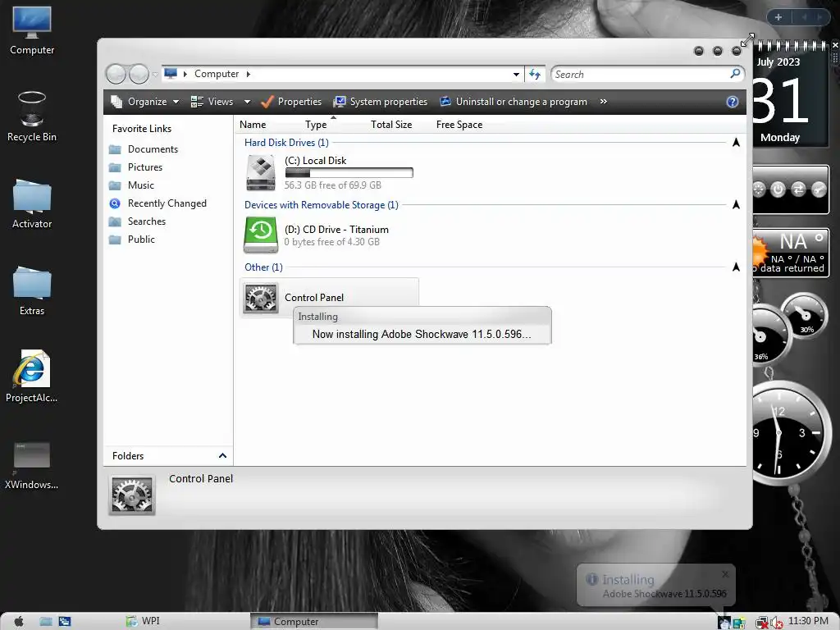The image size is (840, 630).
Task: Click the network tray icon with red X
Action: [x=762, y=623]
